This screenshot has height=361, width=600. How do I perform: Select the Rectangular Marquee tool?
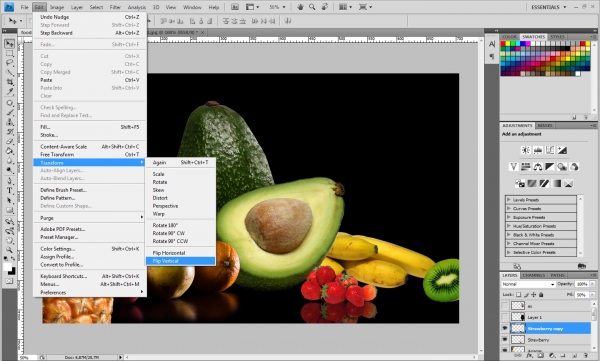coord(10,54)
